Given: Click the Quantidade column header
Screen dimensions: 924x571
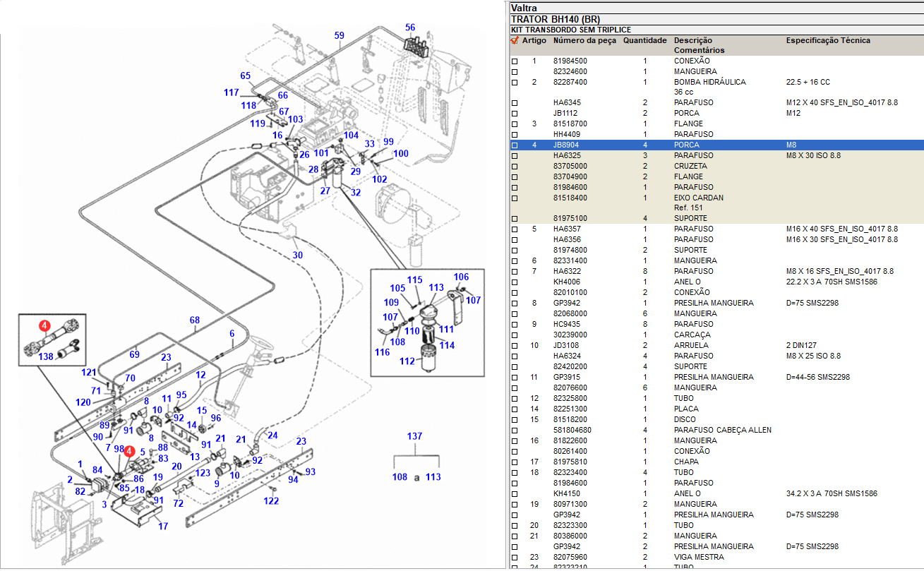Looking at the screenshot, I should [644, 41].
